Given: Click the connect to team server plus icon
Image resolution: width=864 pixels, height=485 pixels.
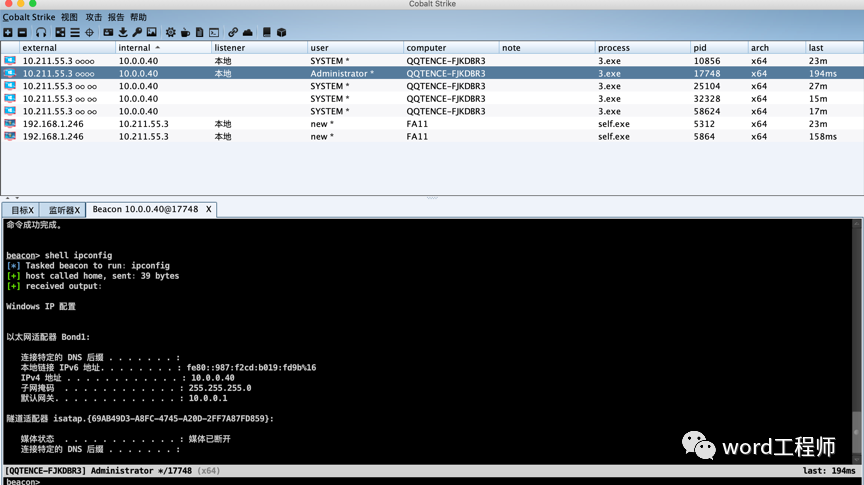Looking at the screenshot, I should click(x=8, y=33).
